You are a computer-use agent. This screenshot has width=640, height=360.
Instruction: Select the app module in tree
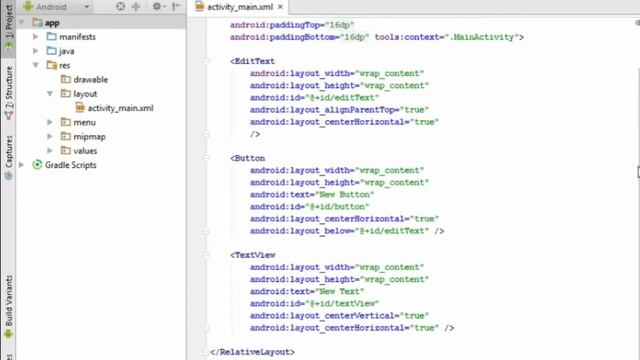[x=52, y=23]
